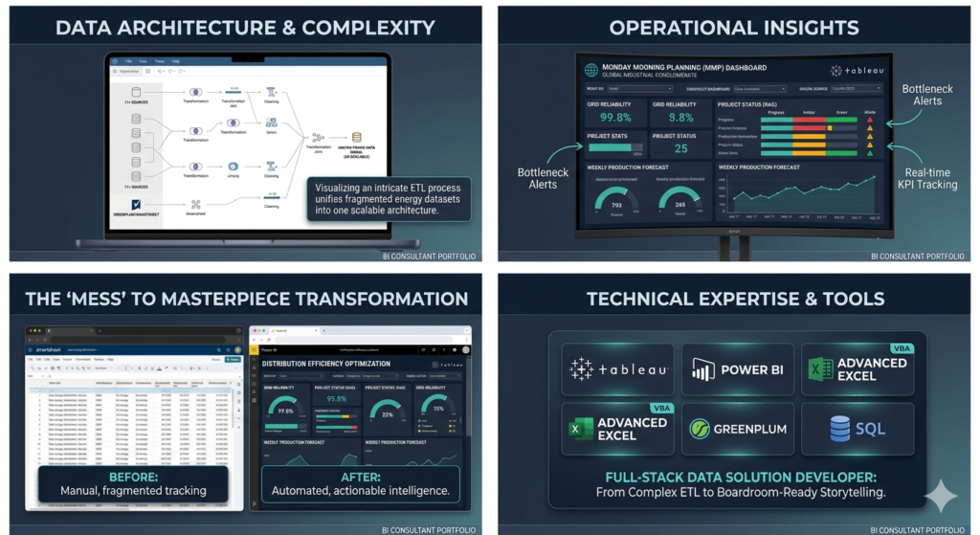Click the Operational Insights heading

[x=734, y=28]
